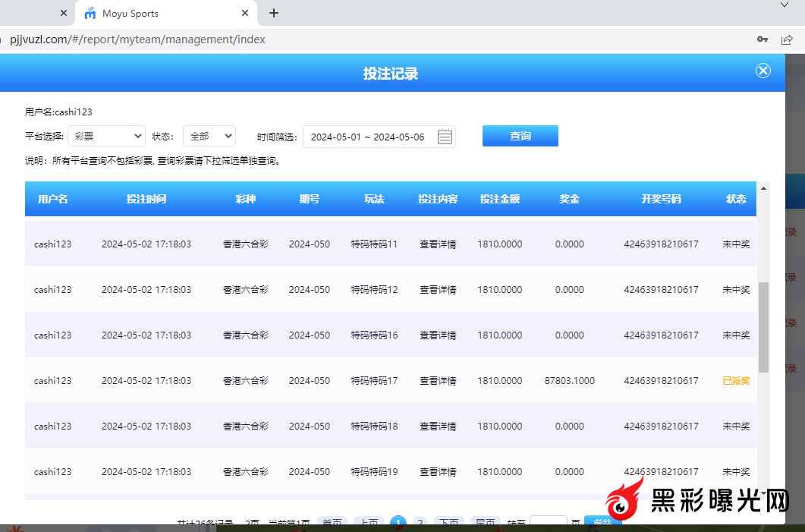Open 查看详情 for the 特码特码17 bet
This screenshot has height=532, width=805.
click(438, 381)
